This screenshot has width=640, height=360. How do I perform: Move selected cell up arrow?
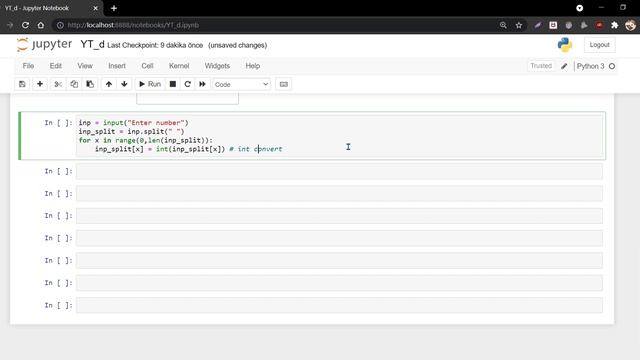pos(109,84)
